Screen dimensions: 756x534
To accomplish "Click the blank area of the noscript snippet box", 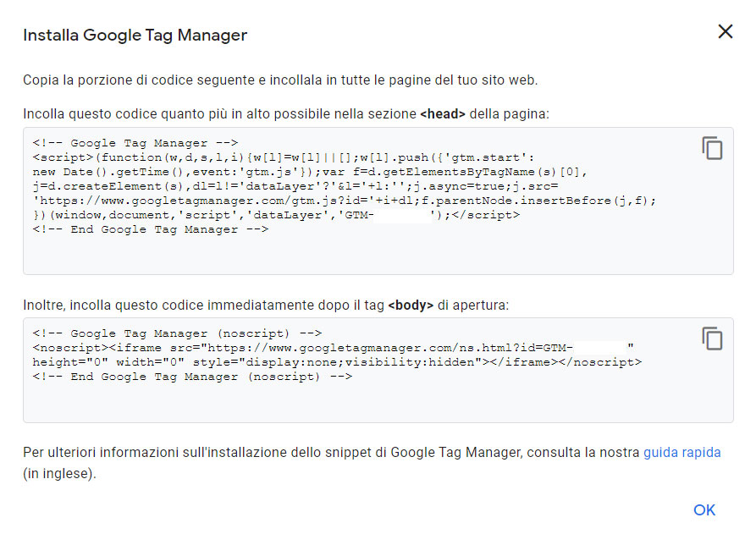I will coord(378,403).
